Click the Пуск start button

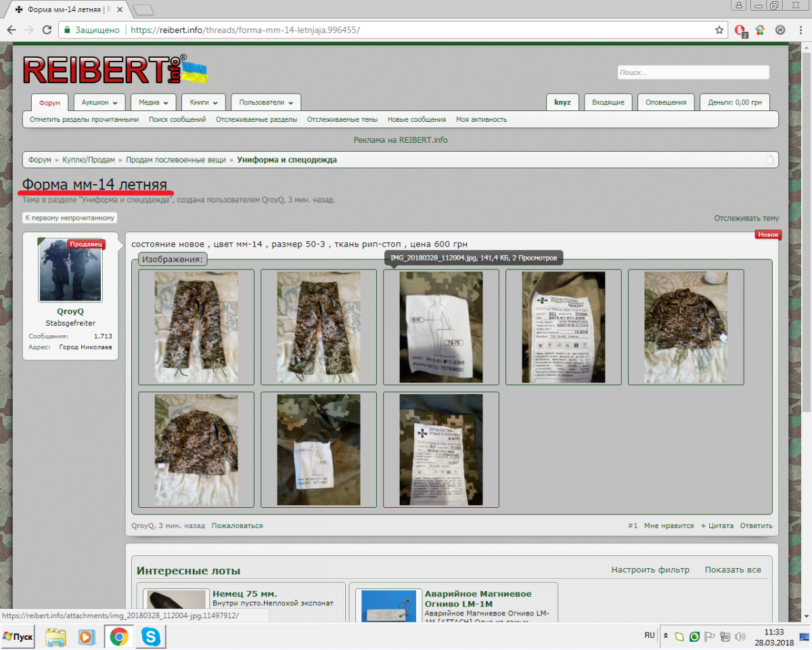[x=18, y=637]
